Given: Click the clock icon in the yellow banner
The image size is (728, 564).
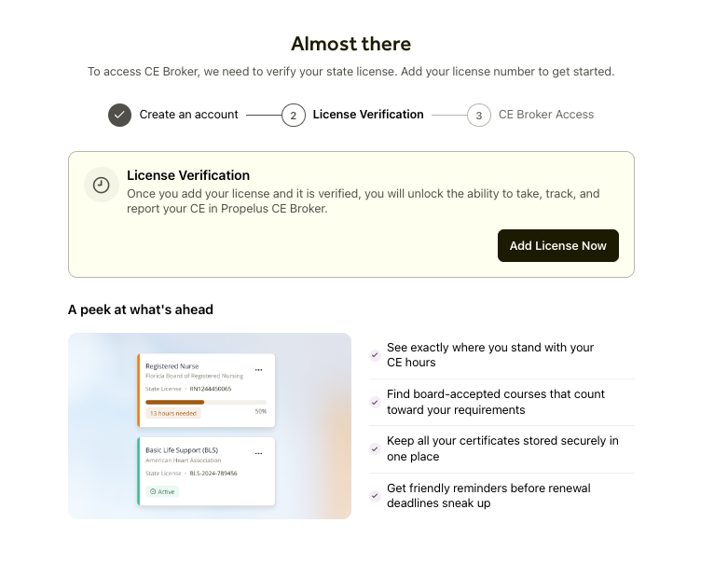Looking at the screenshot, I should pos(101,185).
